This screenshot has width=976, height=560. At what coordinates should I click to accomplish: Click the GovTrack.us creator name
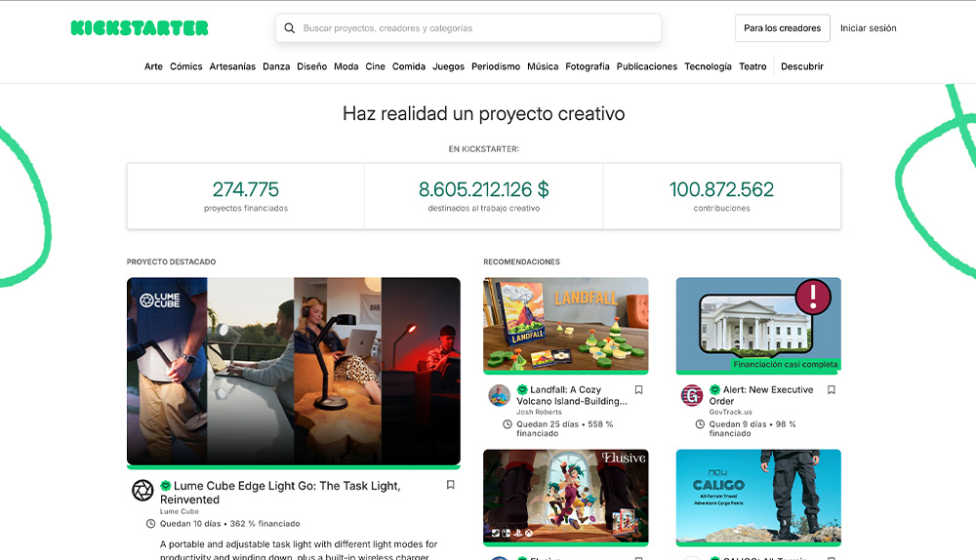coord(731,412)
